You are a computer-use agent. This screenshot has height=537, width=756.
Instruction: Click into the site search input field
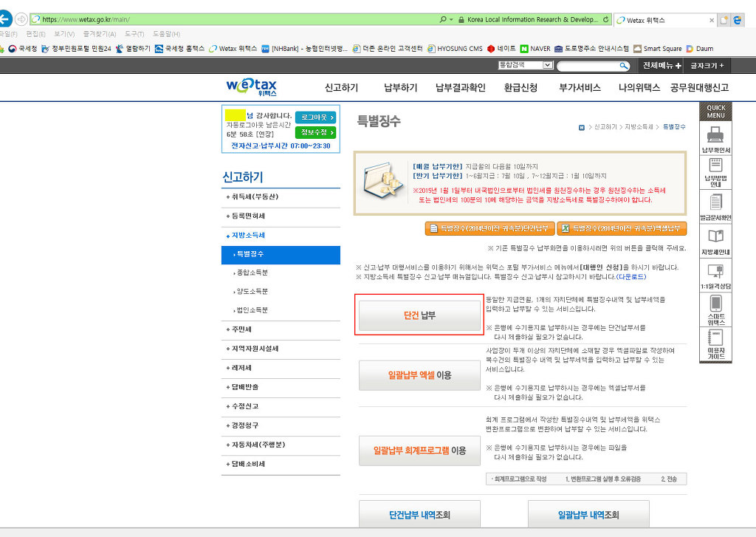(x=587, y=66)
